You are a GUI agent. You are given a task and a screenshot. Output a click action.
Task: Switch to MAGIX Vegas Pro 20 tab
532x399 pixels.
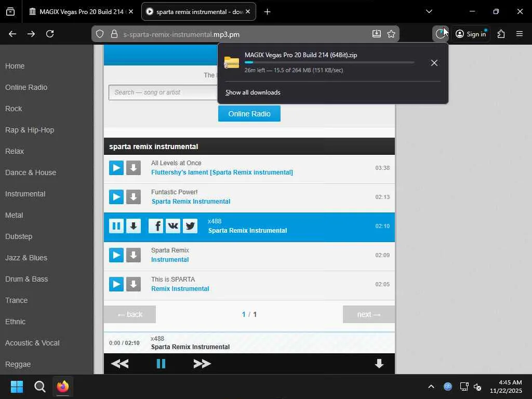coord(82,12)
